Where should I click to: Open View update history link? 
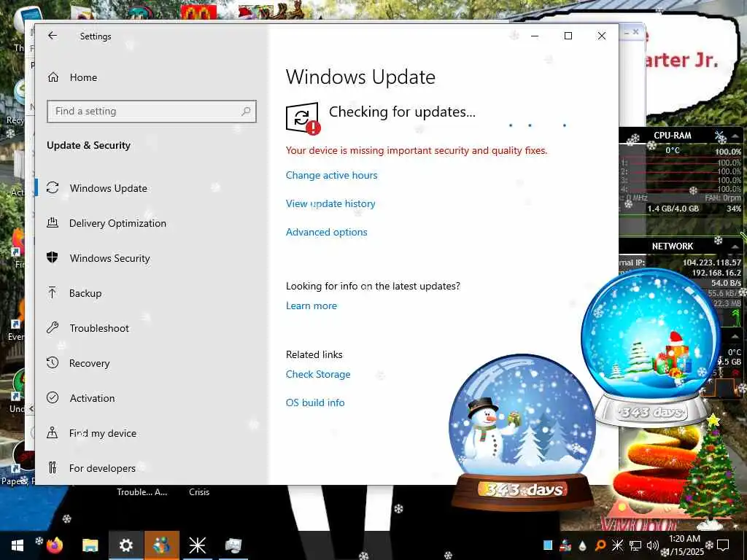point(330,204)
